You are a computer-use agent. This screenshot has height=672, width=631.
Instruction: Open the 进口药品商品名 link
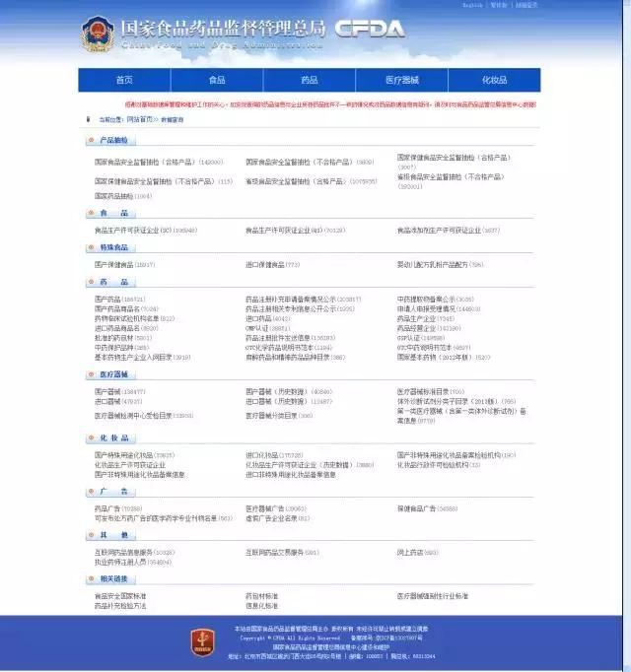pyautogui.click(x=126, y=328)
